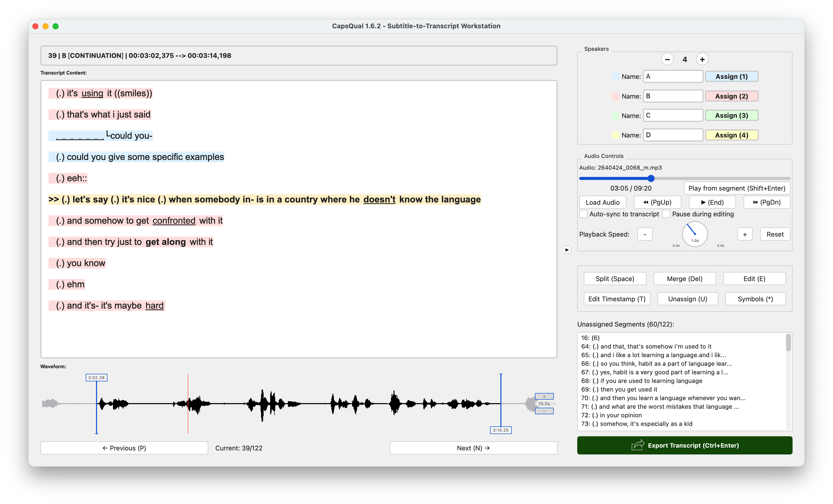Decrease playback speed with minus button
Image resolution: width=833 pixels, height=504 pixels.
(x=645, y=234)
